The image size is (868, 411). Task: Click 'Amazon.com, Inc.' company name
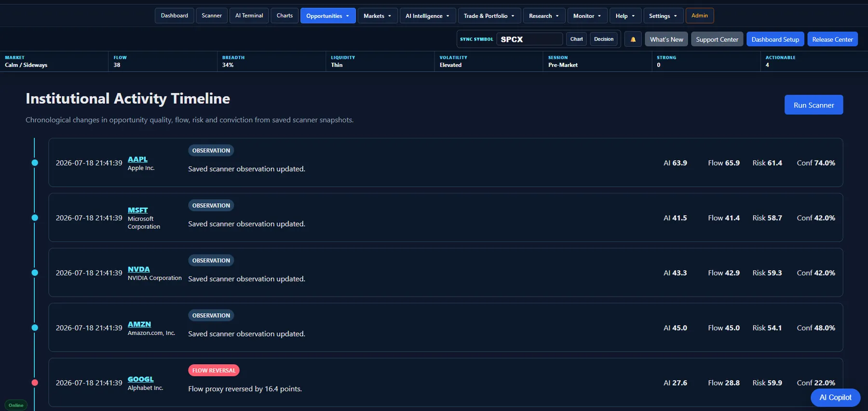point(151,333)
